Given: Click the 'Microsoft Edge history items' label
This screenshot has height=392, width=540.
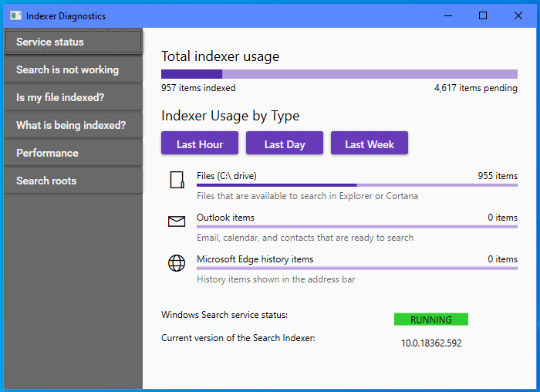Looking at the screenshot, I should point(255,259).
